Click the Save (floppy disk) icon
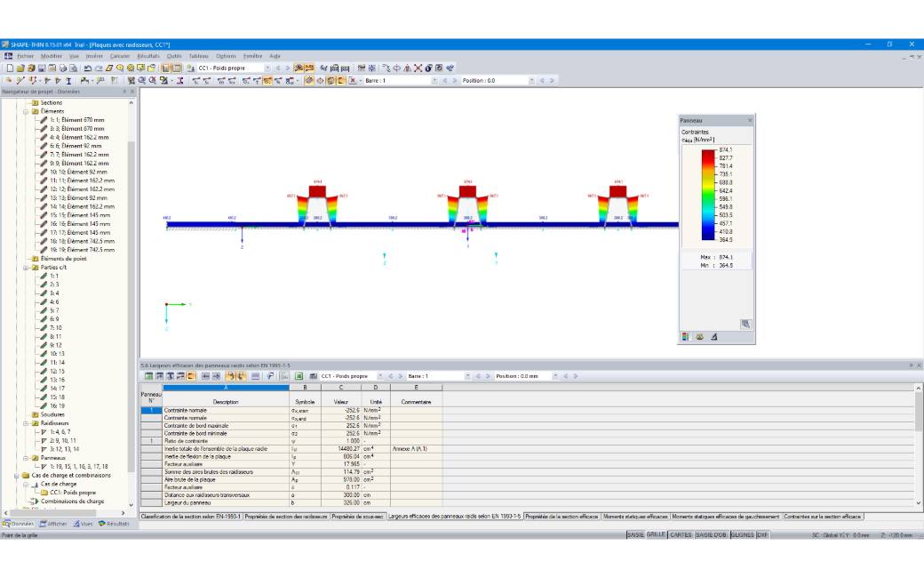The height and width of the screenshot is (578, 924). pyautogui.click(x=41, y=68)
